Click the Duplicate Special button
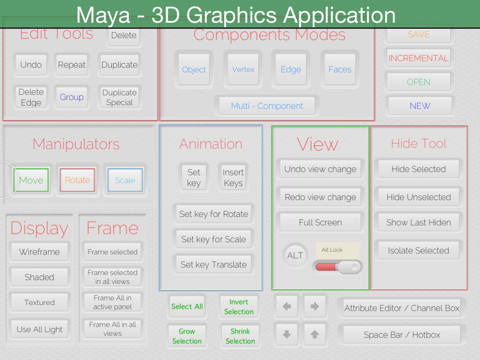 point(119,97)
